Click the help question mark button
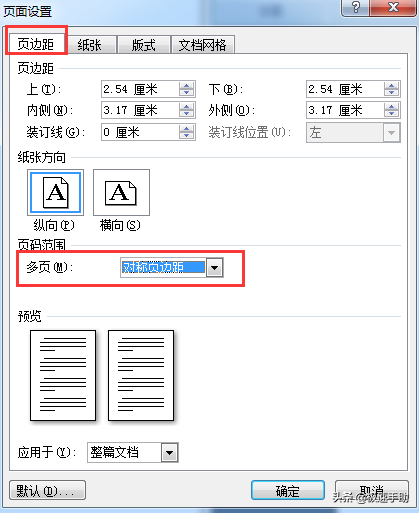 click(x=356, y=7)
